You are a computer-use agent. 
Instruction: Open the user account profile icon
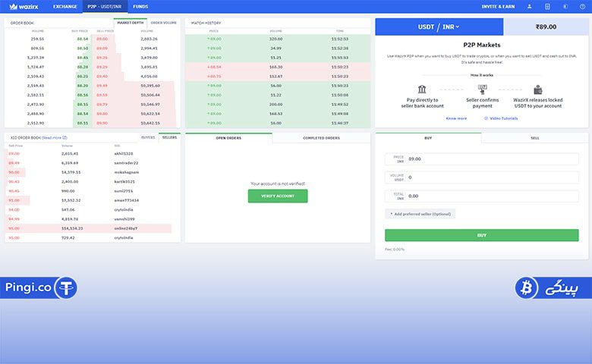[x=529, y=6]
